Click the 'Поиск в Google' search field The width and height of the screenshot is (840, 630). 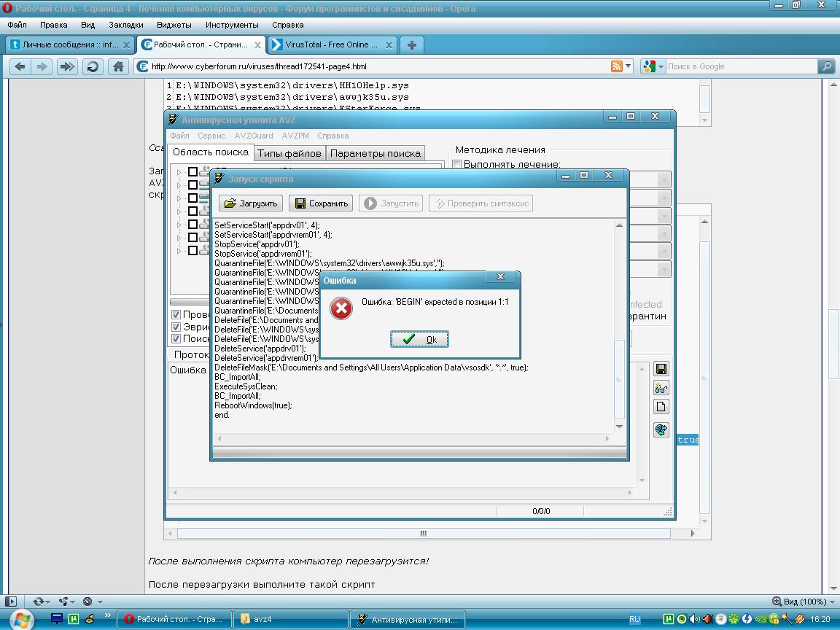coord(741,66)
